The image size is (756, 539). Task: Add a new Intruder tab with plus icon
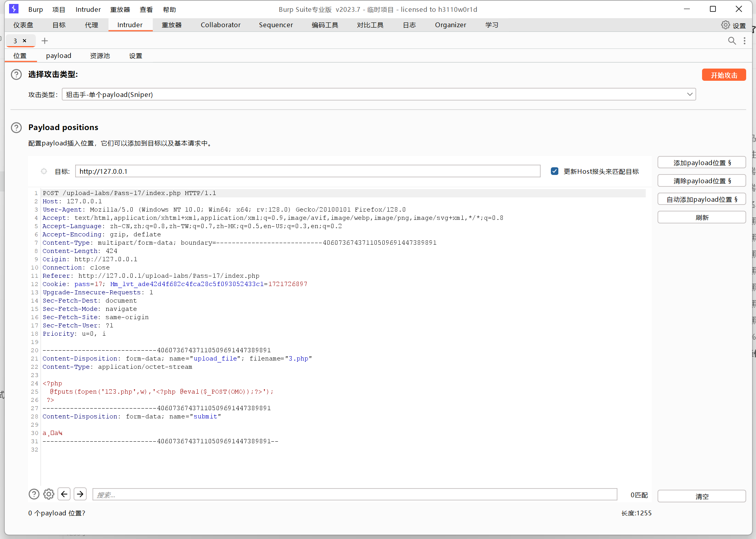[x=44, y=41]
